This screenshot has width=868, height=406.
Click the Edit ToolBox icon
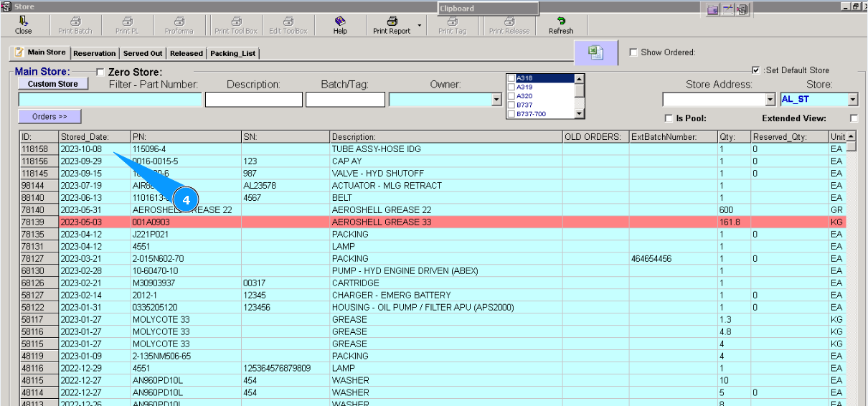click(288, 25)
